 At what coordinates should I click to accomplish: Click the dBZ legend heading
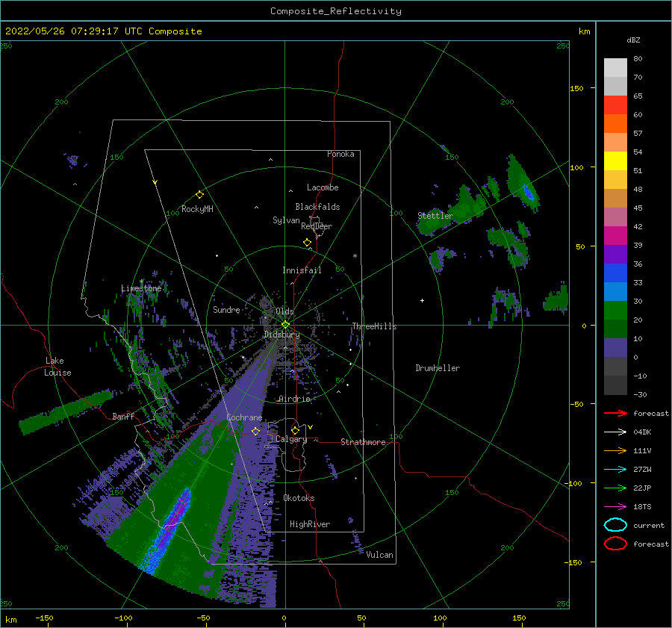(633, 40)
